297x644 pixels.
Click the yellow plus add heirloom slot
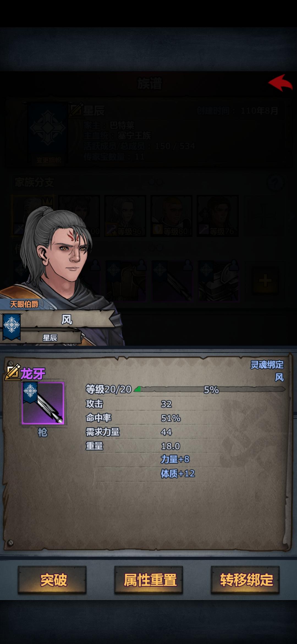click(x=265, y=281)
